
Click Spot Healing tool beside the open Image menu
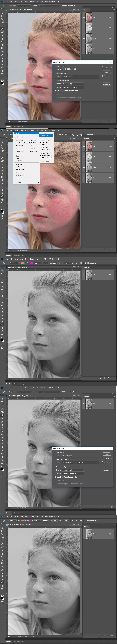[2, 161]
